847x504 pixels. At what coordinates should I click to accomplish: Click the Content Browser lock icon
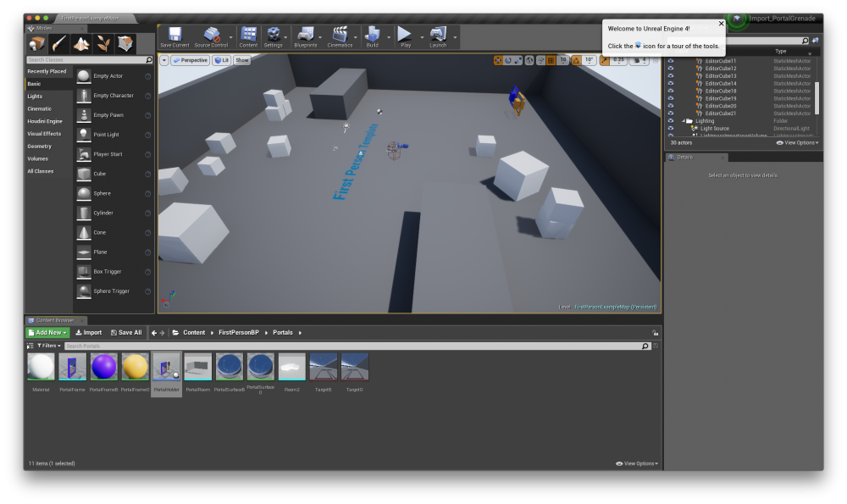point(655,333)
